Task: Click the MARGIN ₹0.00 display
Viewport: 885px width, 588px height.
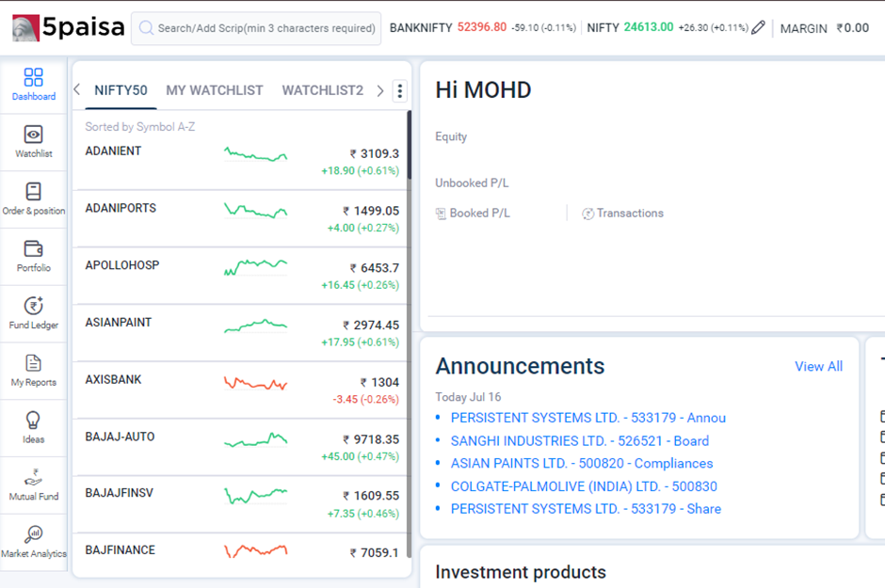Action: [x=825, y=28]
